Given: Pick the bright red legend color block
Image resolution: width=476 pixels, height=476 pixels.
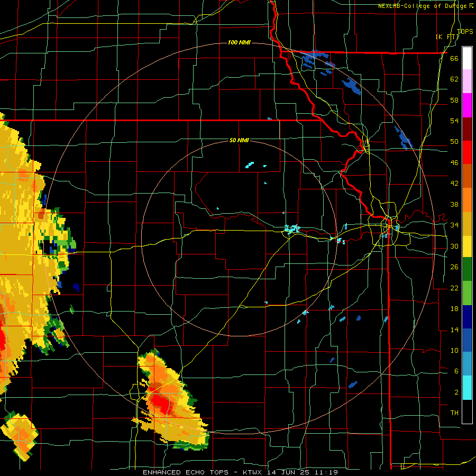Looking at the screenshot, I should tap(467, 152).
